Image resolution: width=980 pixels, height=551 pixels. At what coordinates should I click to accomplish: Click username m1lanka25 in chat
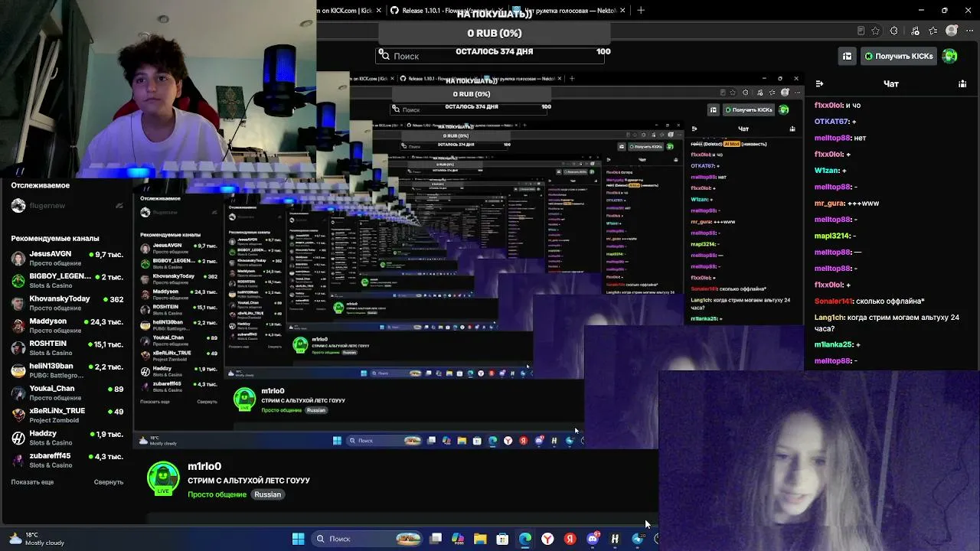coord(833,344)
